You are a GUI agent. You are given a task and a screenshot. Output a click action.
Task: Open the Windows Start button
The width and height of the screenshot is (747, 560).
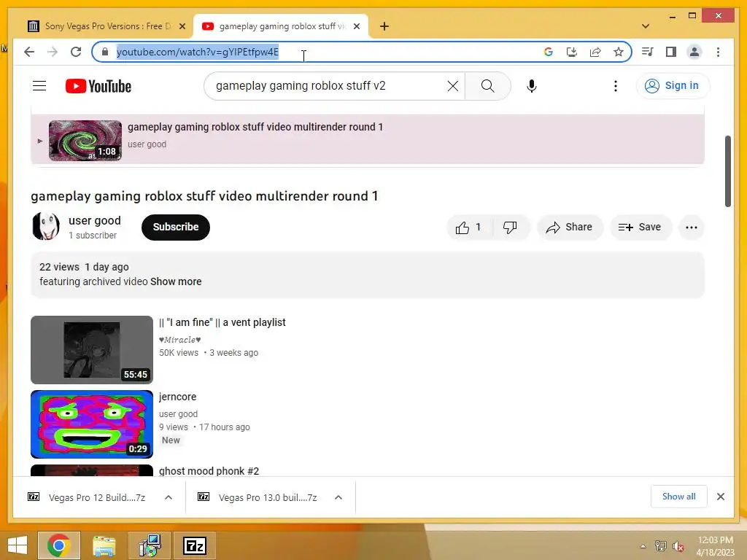click(x=18, y=545)
